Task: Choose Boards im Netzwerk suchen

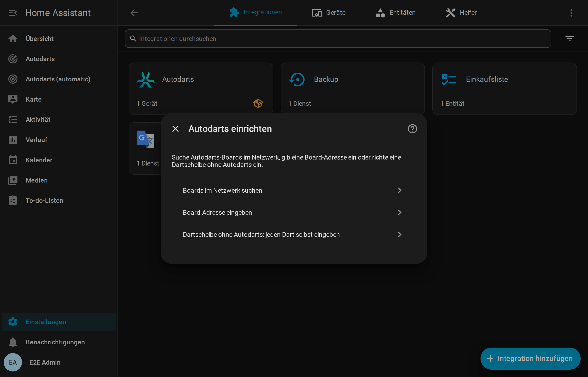Action: 294,191
